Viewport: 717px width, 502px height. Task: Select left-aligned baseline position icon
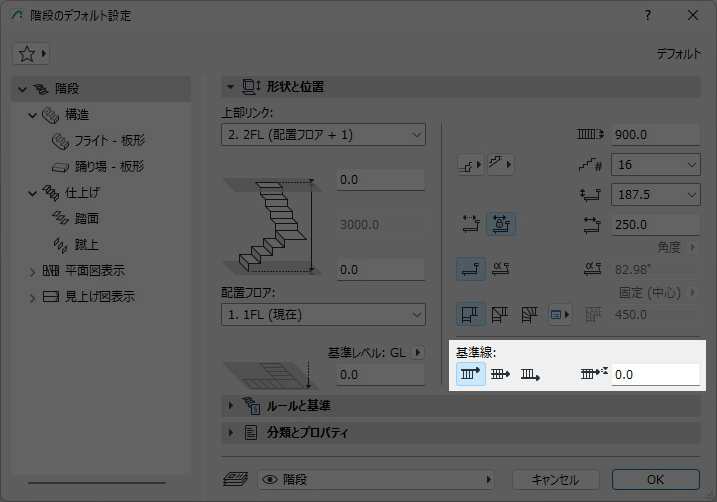(471, 375)
